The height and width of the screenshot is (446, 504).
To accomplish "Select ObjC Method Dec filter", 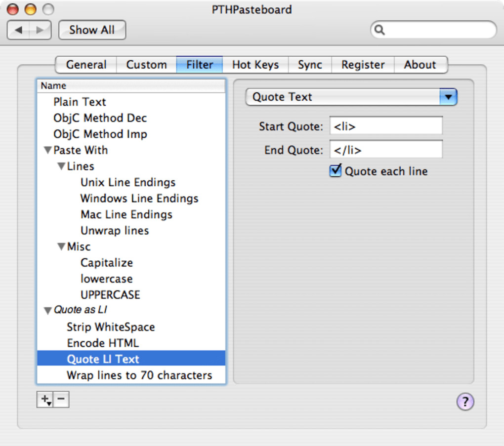I will (x=131, y=118).
